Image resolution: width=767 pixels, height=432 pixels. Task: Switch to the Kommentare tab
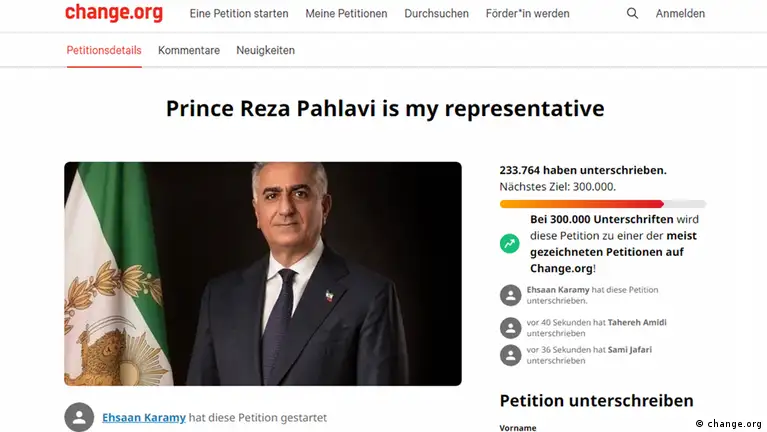click(x=189, y=50)
